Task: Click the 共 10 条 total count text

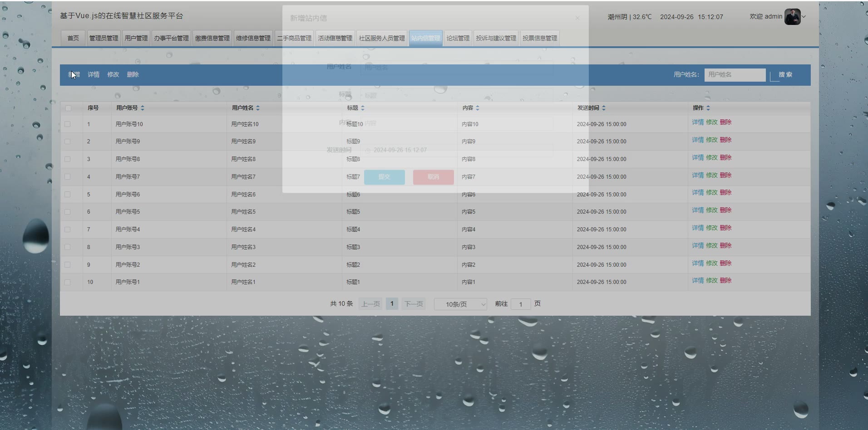Action: [341, 304]
